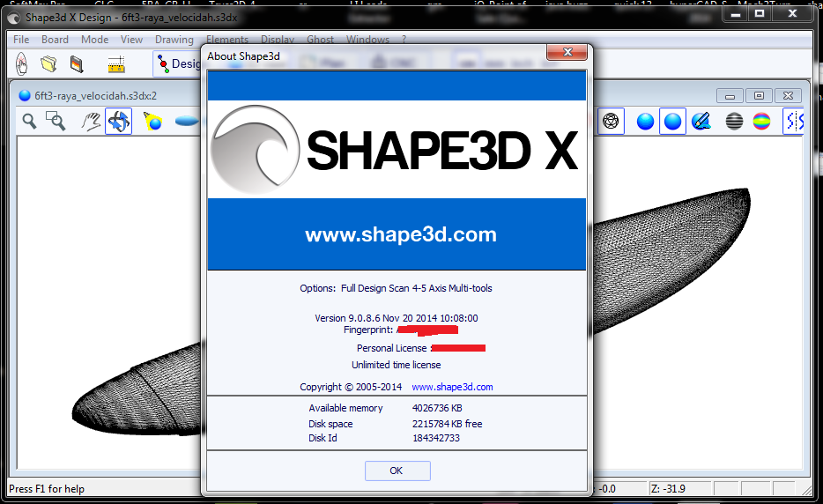Click the Z: -31.9 status bar field
Image resolution: width=823 pixels, height=504 pixels.
[678, 489]
